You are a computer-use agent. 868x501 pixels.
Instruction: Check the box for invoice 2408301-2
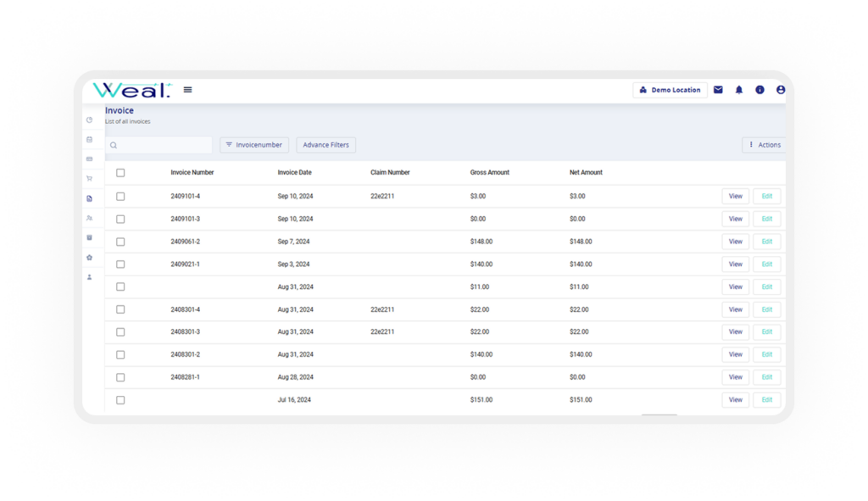coord(120,355)
